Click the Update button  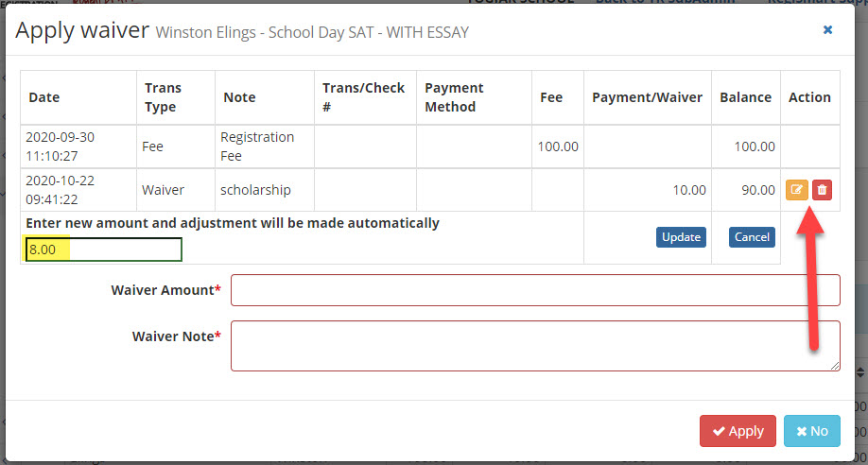pos(681,237)
